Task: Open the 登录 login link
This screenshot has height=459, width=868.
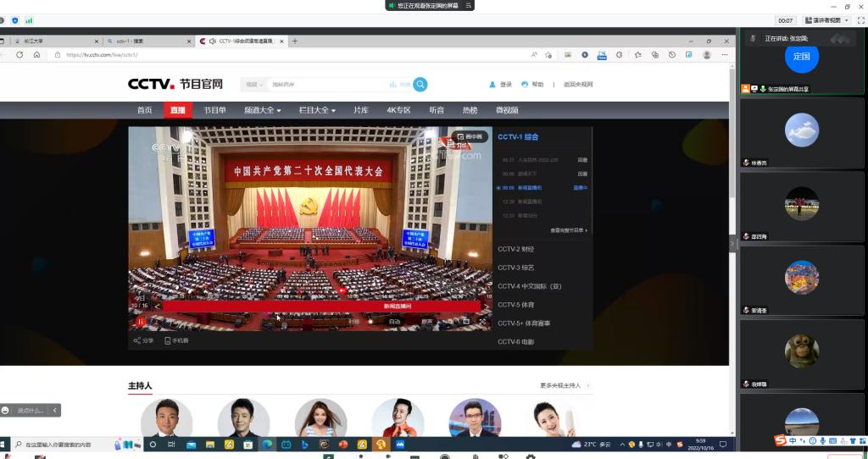Action: point(501,85)
